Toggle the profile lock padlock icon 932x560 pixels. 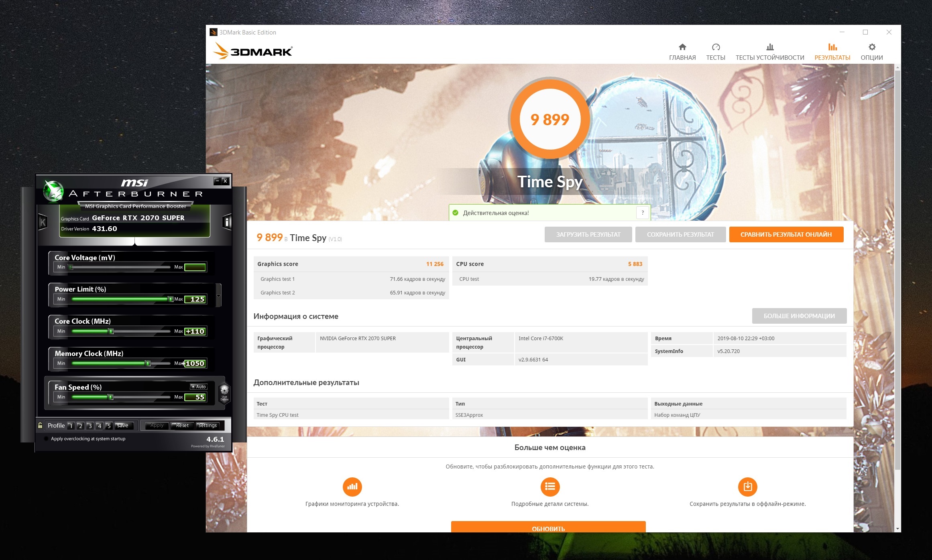(x=40, y=425)
